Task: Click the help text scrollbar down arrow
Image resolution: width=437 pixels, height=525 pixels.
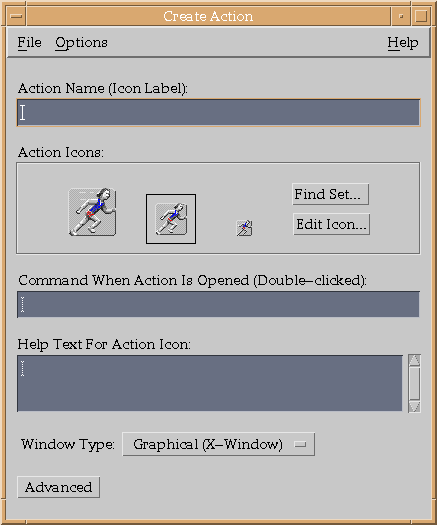Action: [x=415, y=406]
